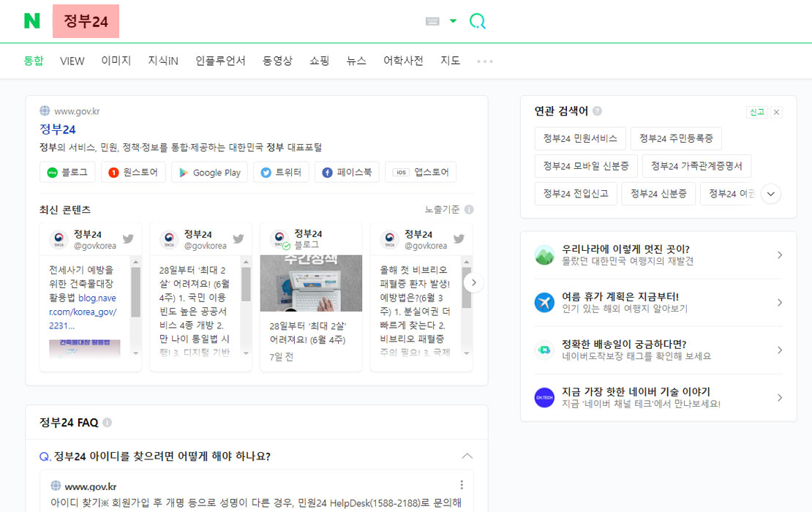This screenshot has width=812, height=512.
Task: Click the www.gov.kr URL at top result
Action: [77, 110]
